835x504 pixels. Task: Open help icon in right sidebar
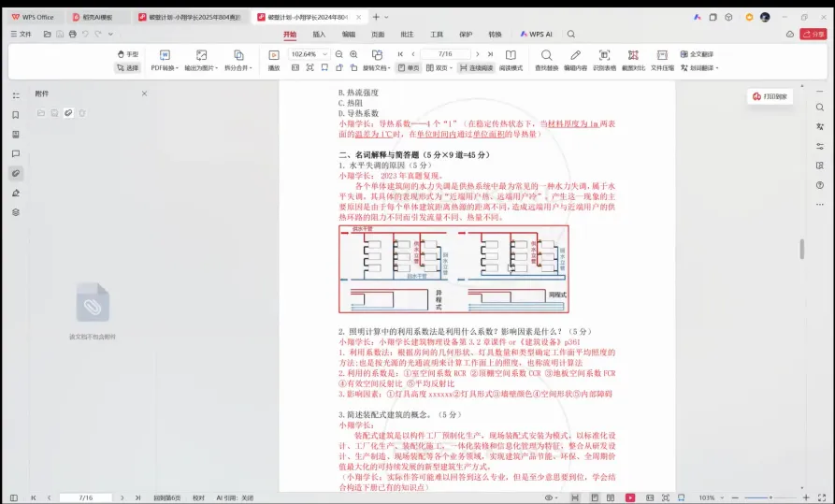(820, 185)
